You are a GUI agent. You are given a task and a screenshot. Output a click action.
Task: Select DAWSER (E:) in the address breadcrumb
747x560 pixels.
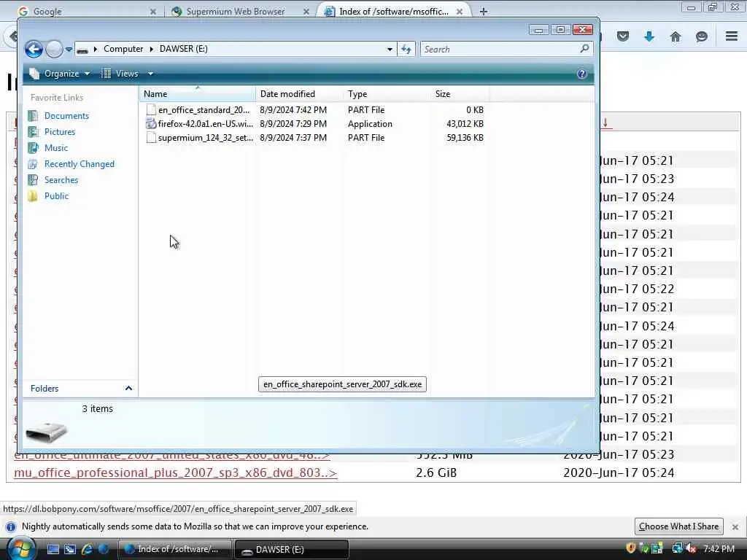point(183,49)
